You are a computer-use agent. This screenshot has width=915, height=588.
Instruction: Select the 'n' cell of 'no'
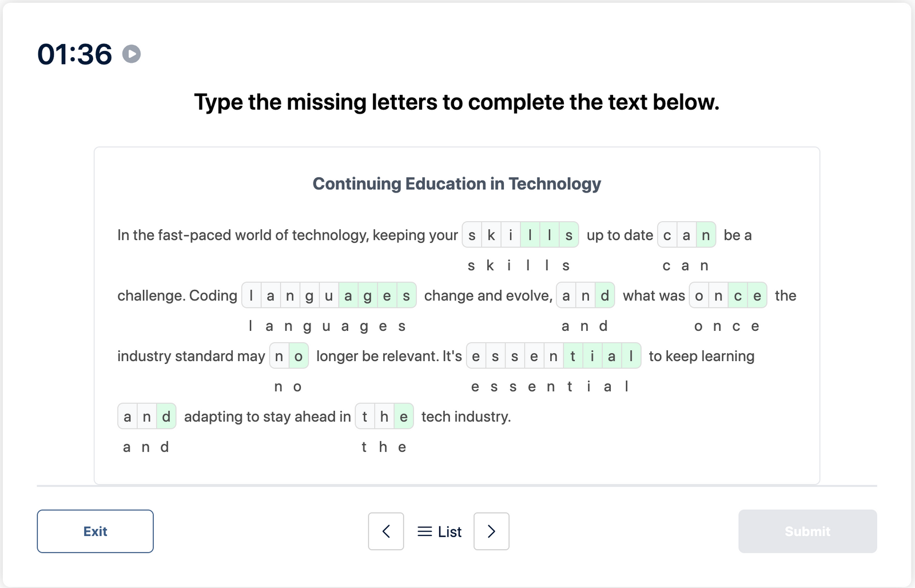pos(279,355)
